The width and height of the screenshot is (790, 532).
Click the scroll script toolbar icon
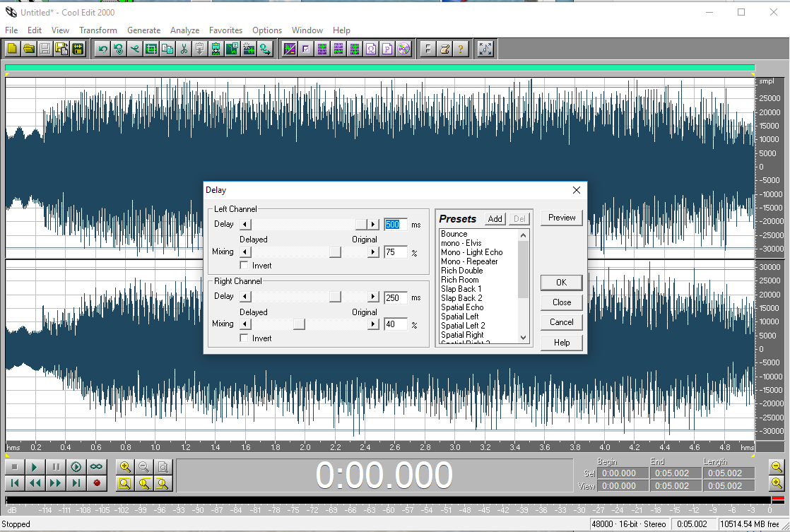[444, 49]
